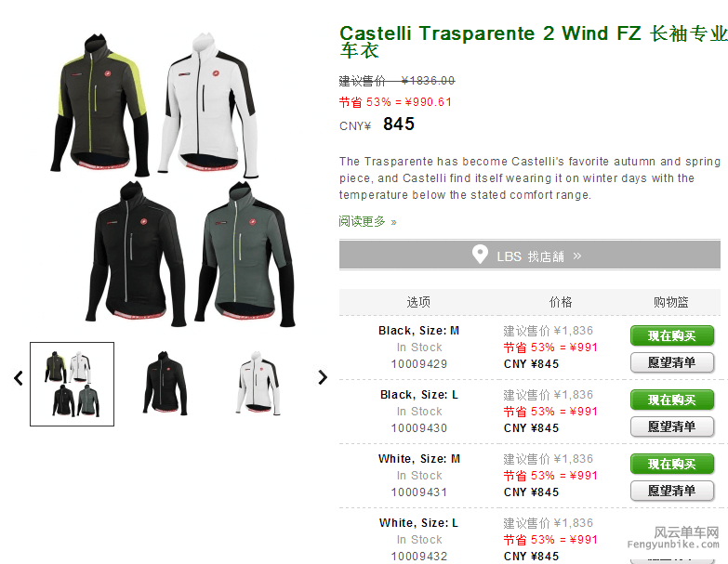Click the main product image of jackets
Viewport: 728px width, 564px height.
click(172, 179)
